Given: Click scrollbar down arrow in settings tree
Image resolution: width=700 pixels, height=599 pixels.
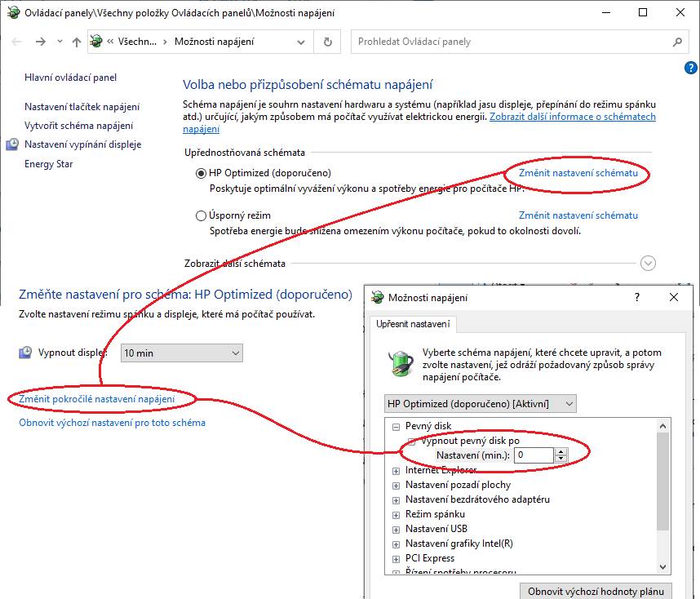Looking at the screenshot, I should coord(663,567).
